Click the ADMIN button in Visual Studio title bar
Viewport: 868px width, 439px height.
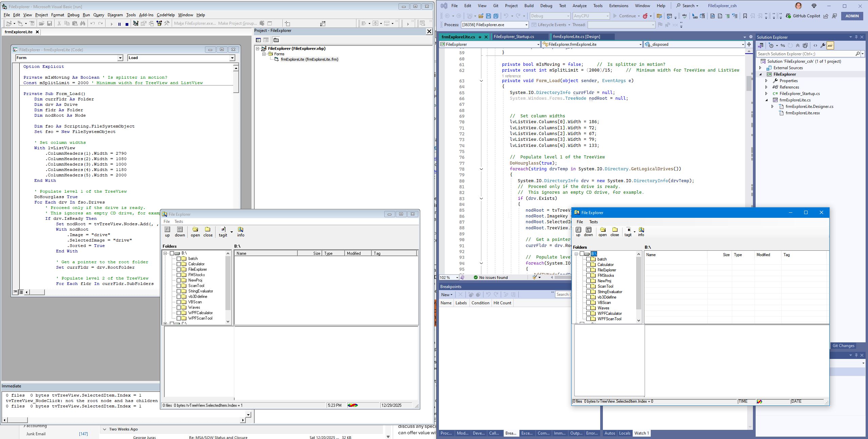tap(852, 16)
